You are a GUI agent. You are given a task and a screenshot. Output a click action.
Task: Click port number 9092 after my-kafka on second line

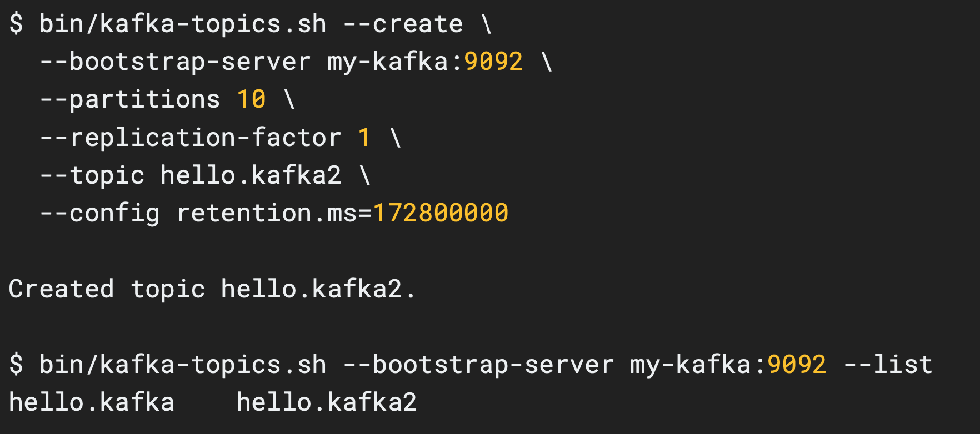493,62
